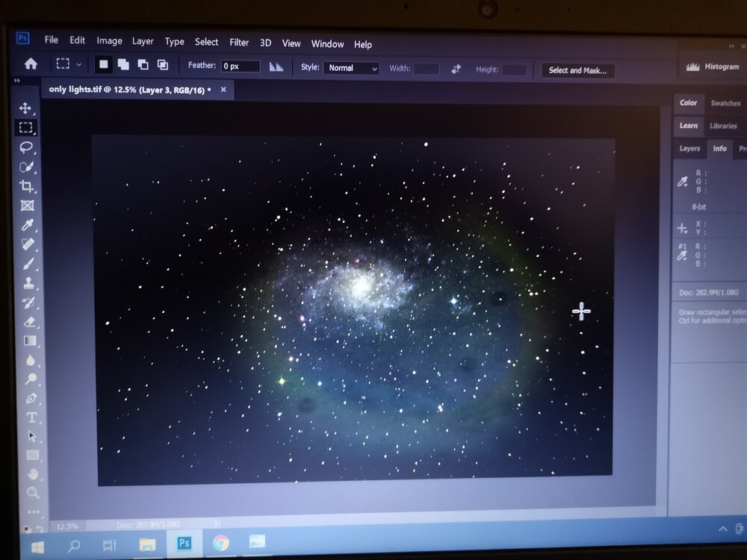Select the Lasso tool
The width and height of the screenshot is (747, 560).
(x=26, y=147)
